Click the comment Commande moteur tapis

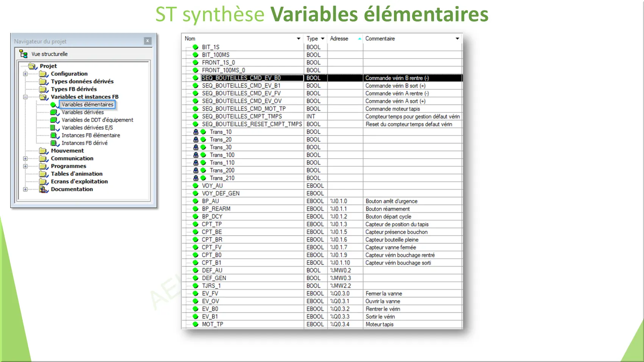tap(392, 109)
